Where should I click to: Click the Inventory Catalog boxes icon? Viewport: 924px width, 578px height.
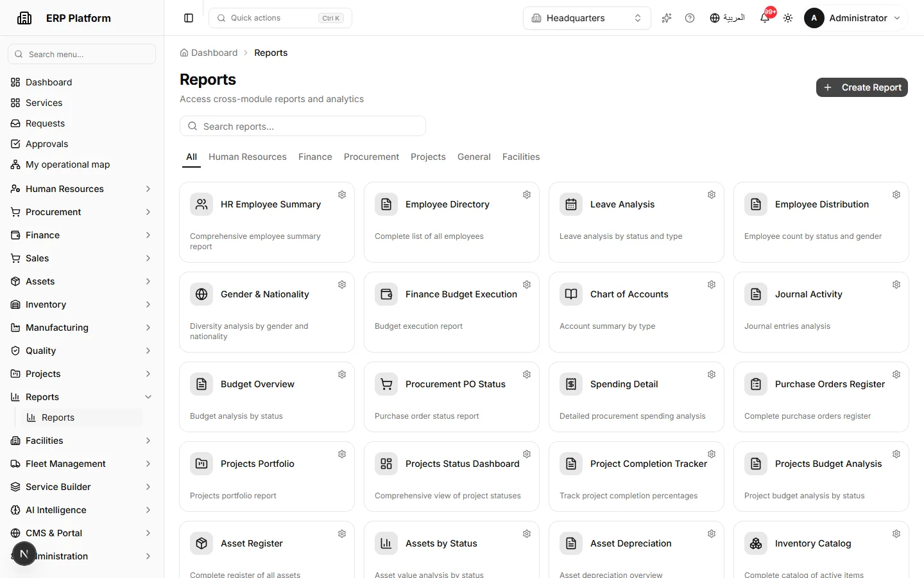[x=756, y=543]
